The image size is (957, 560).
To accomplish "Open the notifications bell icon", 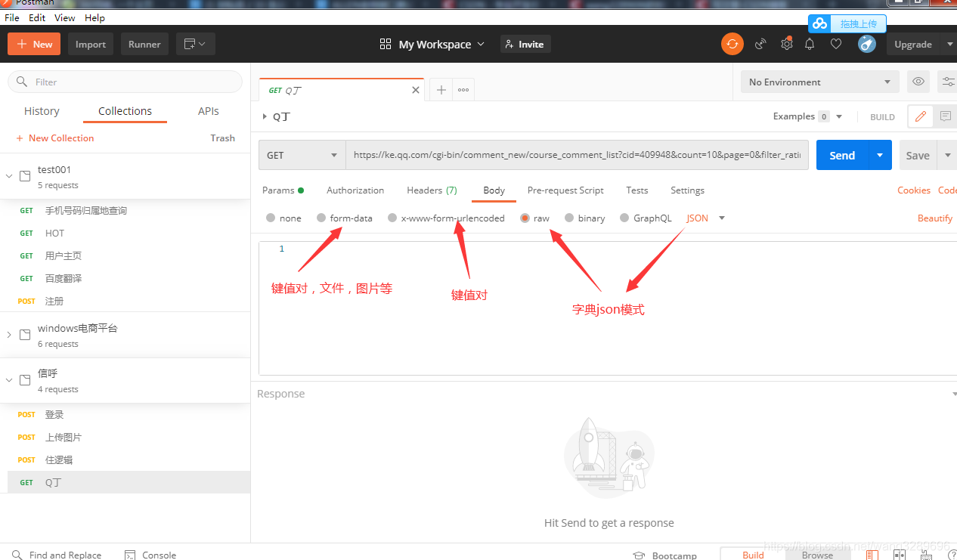I will coord(810,44).
